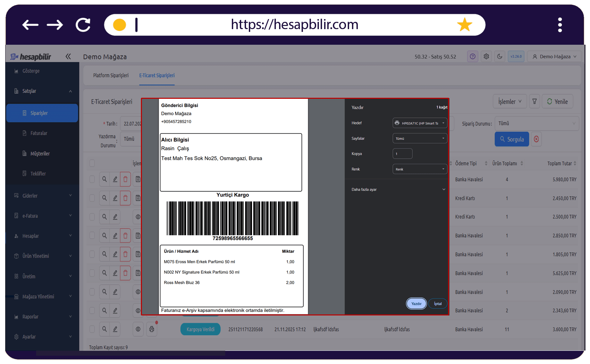Bookmark the page with the star icon
590x364 pixels.
coord(464,25)
